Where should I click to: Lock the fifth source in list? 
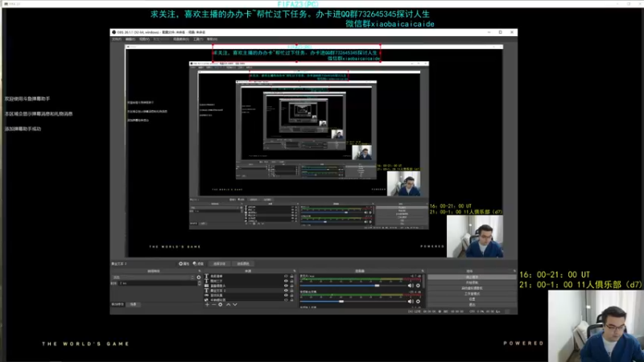pos(291,295)
